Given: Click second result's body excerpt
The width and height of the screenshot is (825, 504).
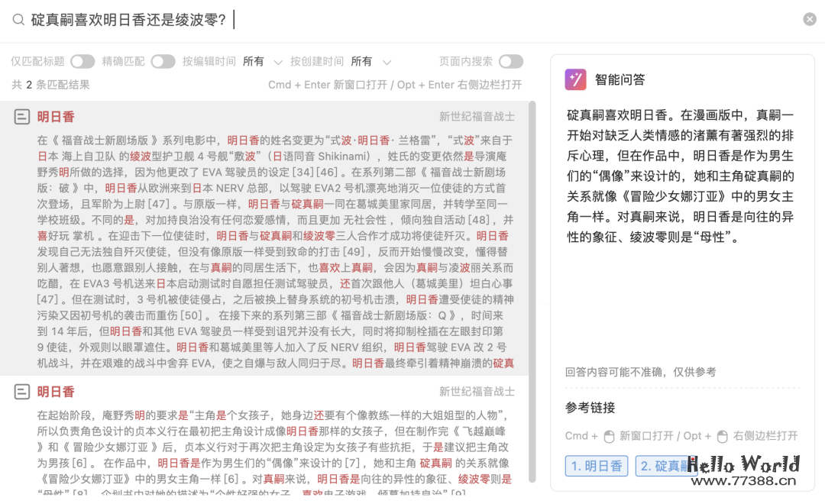Looking at the screenshot, I should click(x=275, y=452).
